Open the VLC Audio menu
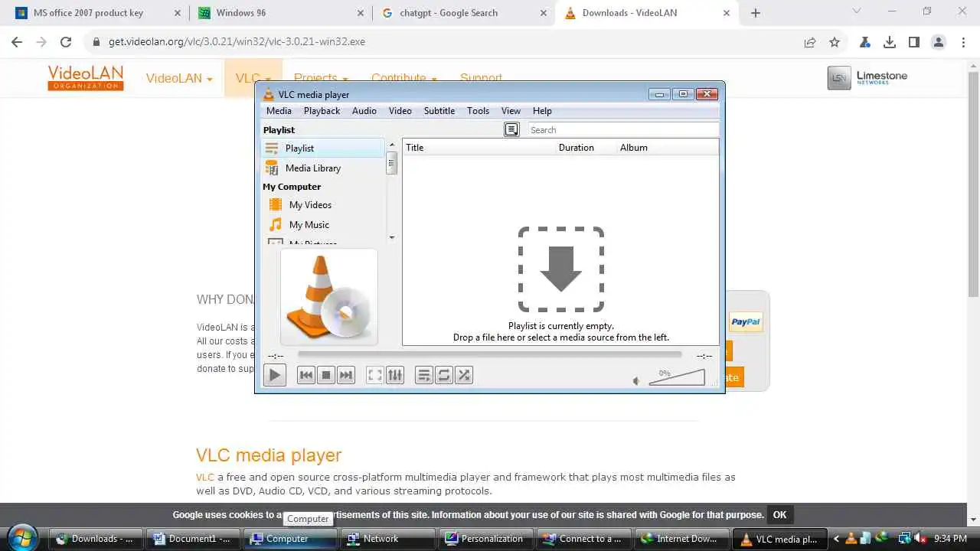 [x=364, y=111]
